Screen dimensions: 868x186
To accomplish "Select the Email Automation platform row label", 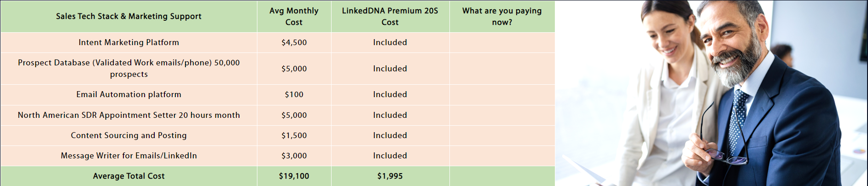I will pos(128,94).
